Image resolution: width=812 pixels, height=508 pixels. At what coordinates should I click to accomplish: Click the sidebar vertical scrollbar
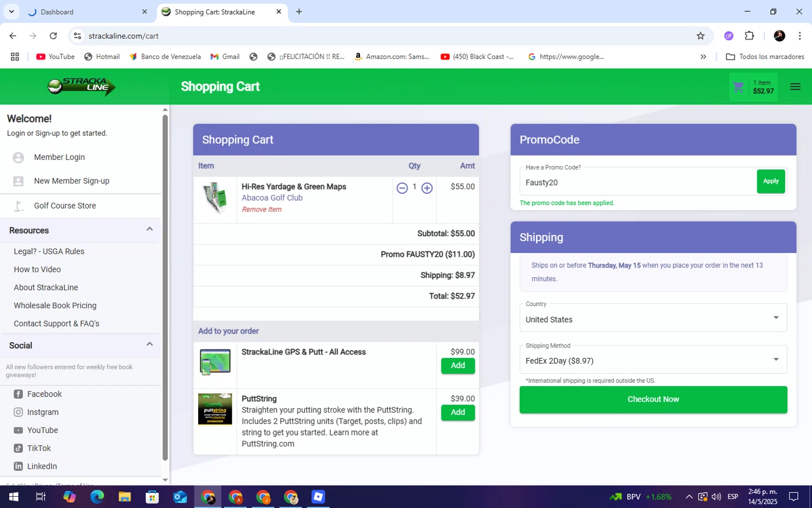click(165, 287)
